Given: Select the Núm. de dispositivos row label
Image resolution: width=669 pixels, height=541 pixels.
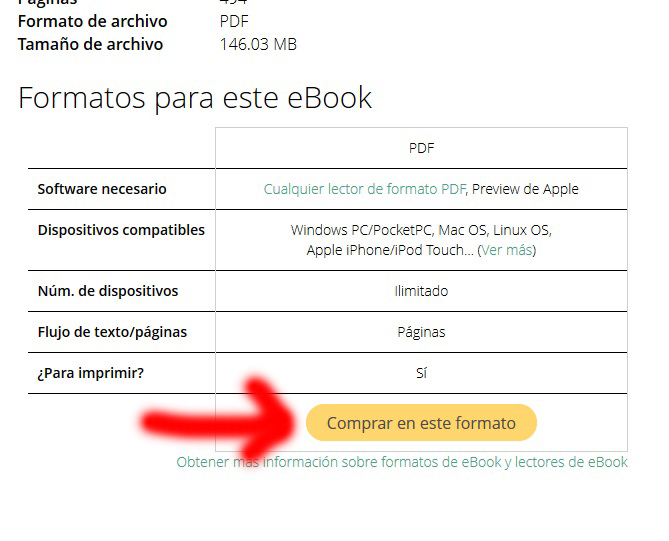Looking at the screenshot, I should click(108, 291).
